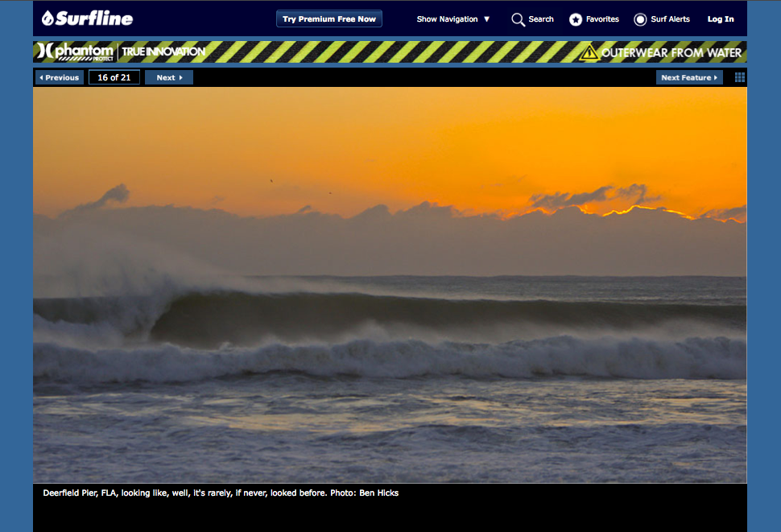
Task: Click the '16 of 21' photo counter field
Action: coord(114,77)
